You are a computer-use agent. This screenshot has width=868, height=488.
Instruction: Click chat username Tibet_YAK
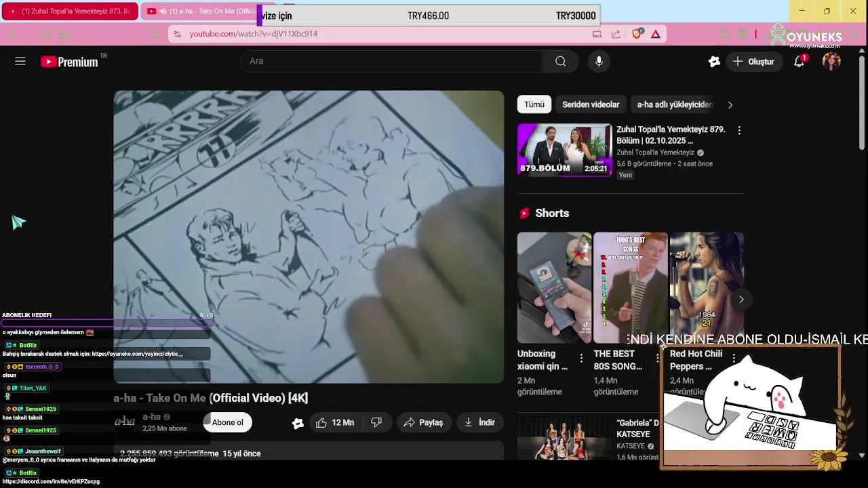coord(33,388)
